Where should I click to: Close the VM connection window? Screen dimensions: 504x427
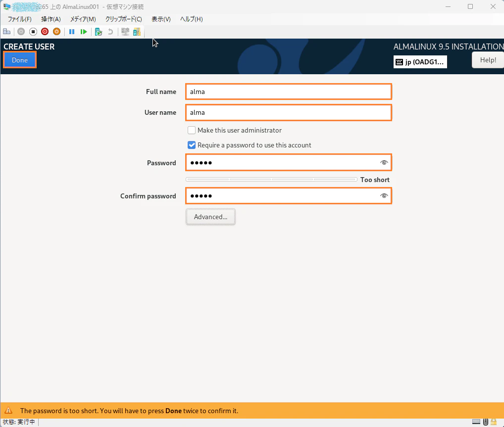click(x=493, y=6)
